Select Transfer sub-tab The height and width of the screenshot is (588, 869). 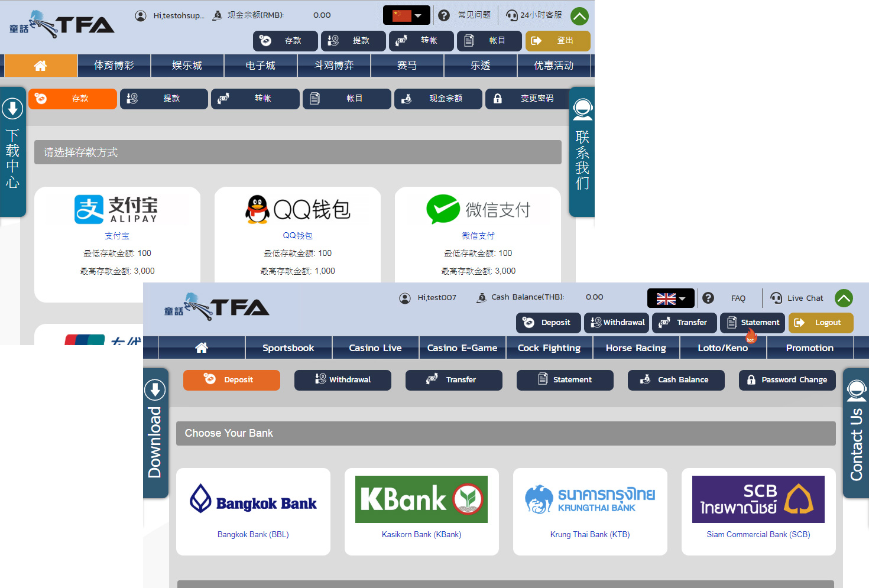(454, 380)
